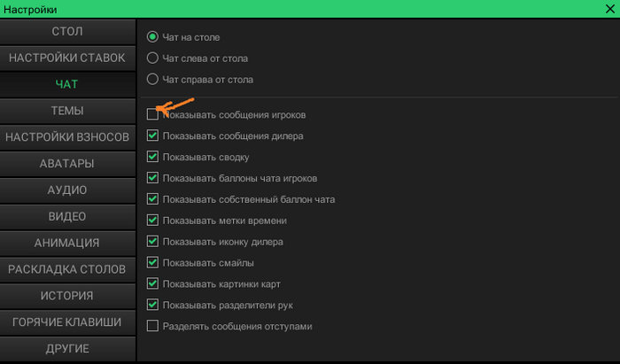Enable 'Показывать сообщения игроков' checkbox
The height and width of the screenshot is (364, 620).
(x=152, y=115)
